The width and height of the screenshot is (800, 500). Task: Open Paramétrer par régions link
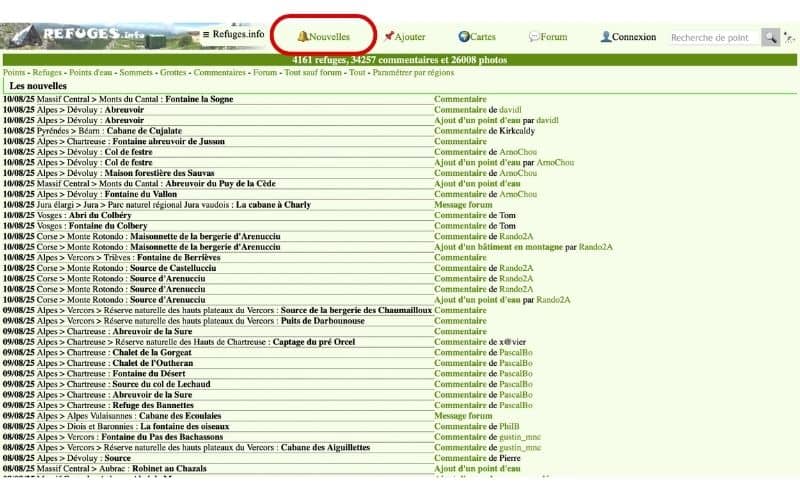click(x=413, y=73)
